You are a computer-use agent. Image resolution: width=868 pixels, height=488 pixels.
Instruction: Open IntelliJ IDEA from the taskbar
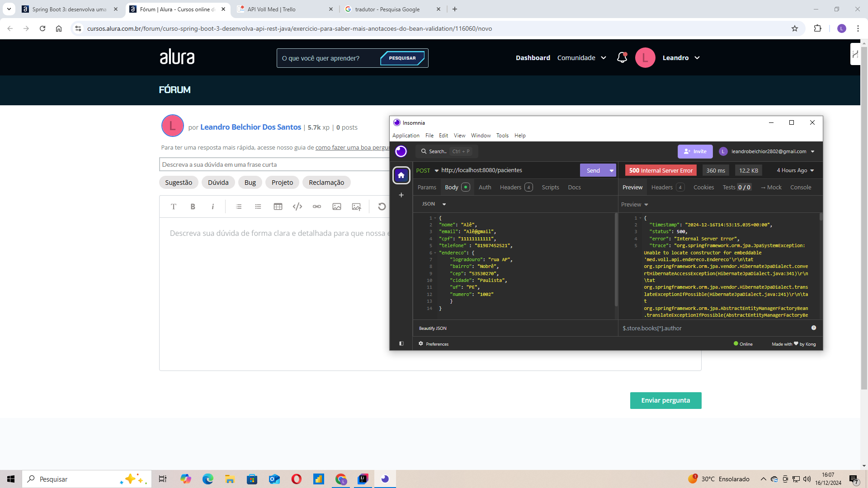(x=363, y=479)
